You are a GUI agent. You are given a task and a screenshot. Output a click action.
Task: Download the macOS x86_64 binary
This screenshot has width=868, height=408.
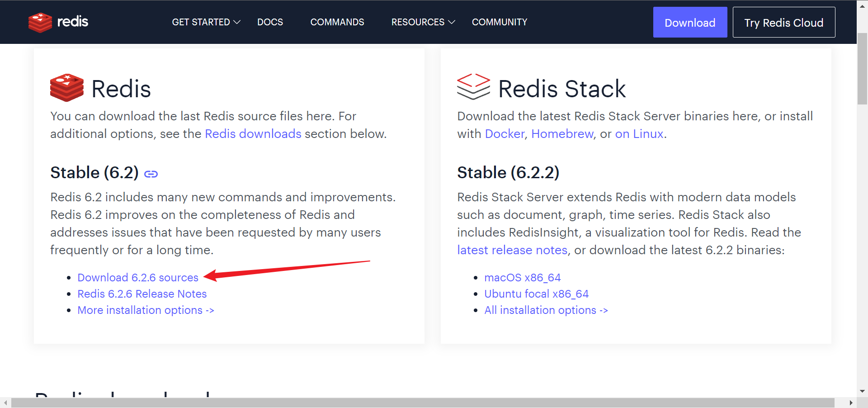pyautogui.click(x=522, y=277)
